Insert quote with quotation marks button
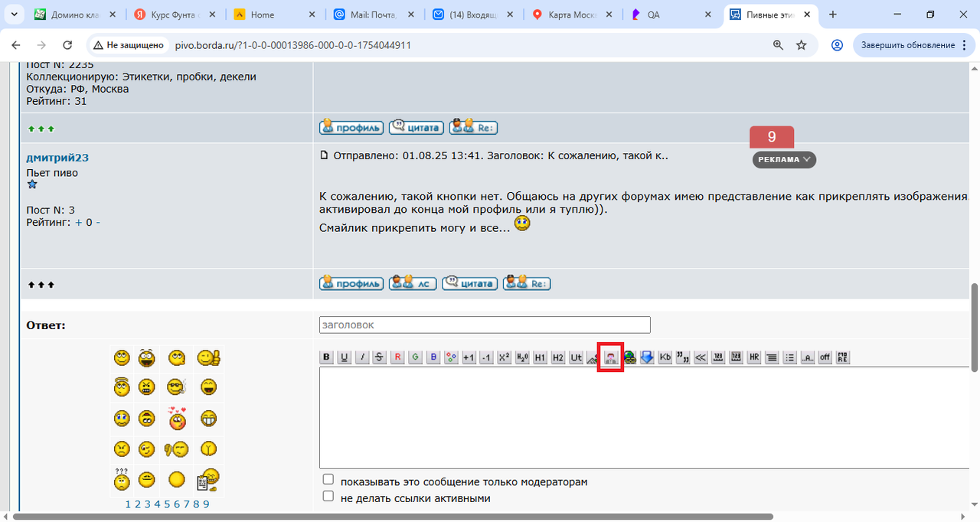Image resolution: width=980 pixels, height=522 pixels. pos(683,357)
